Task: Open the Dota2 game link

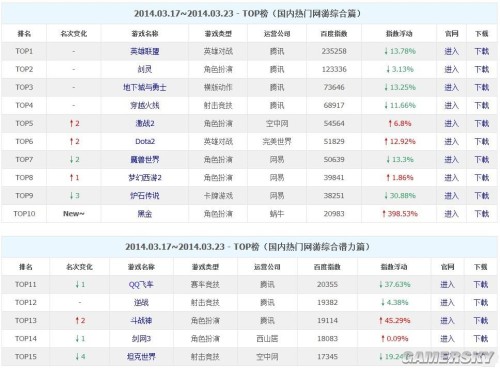Action: pos(145,141)
